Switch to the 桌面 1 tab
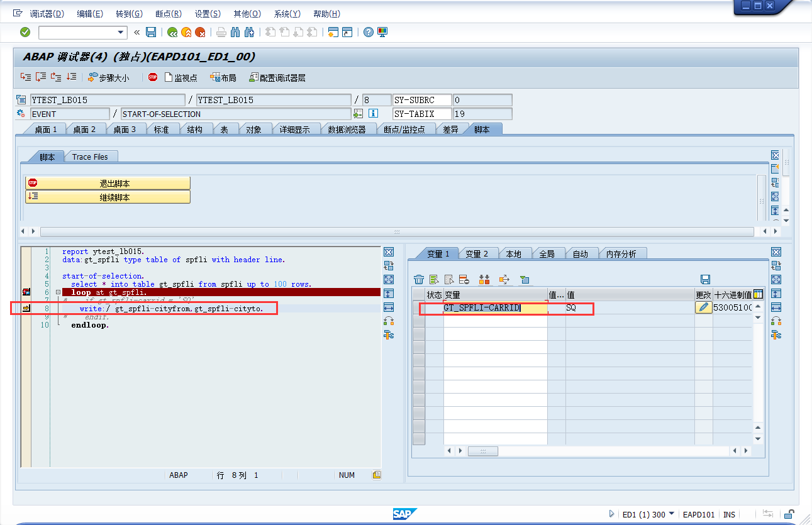Viewport: 812px width, 525px height. 46,130
